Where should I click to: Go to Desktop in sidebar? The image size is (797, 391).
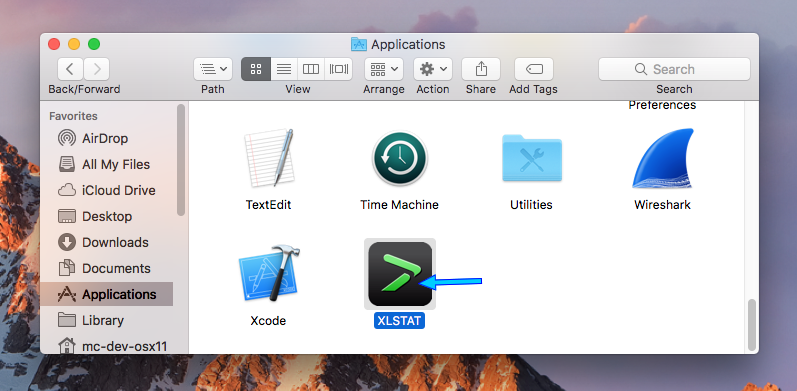tap(107, 216)
